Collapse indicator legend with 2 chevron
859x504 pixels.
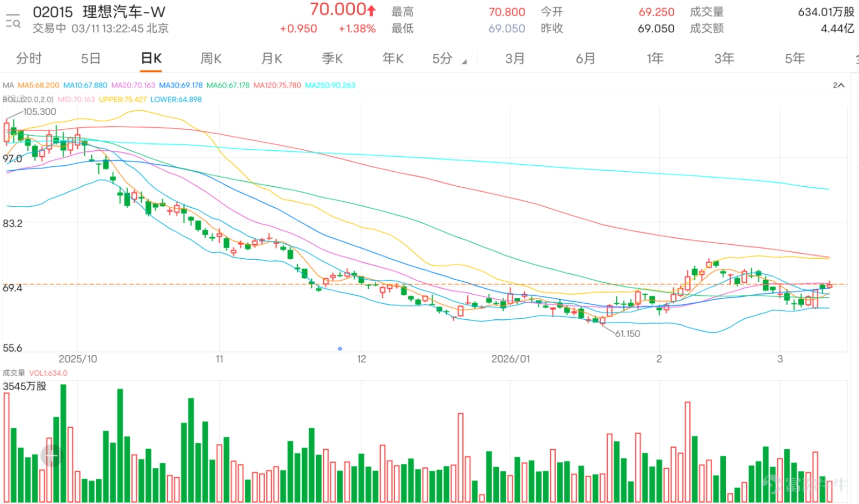839,85
